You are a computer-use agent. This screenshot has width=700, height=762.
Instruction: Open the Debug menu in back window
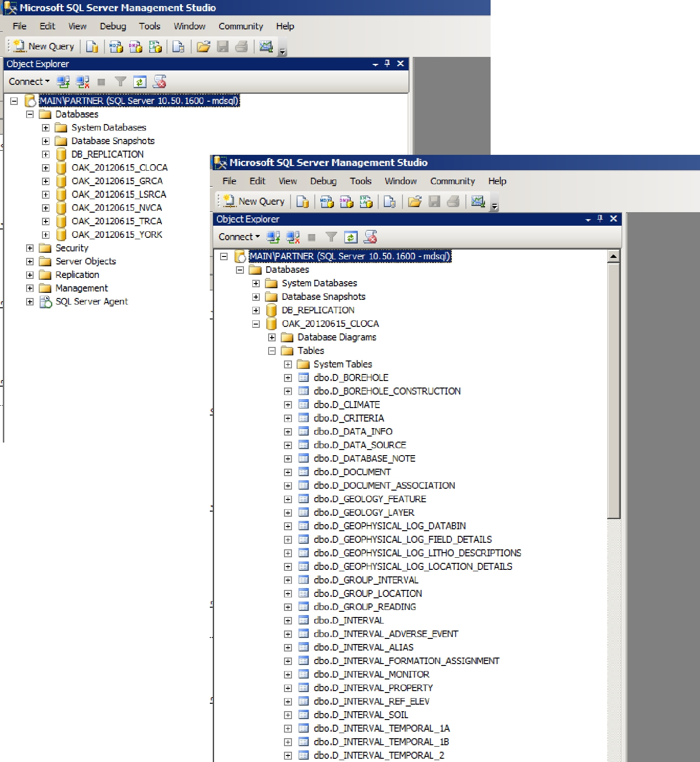point(113,26)
